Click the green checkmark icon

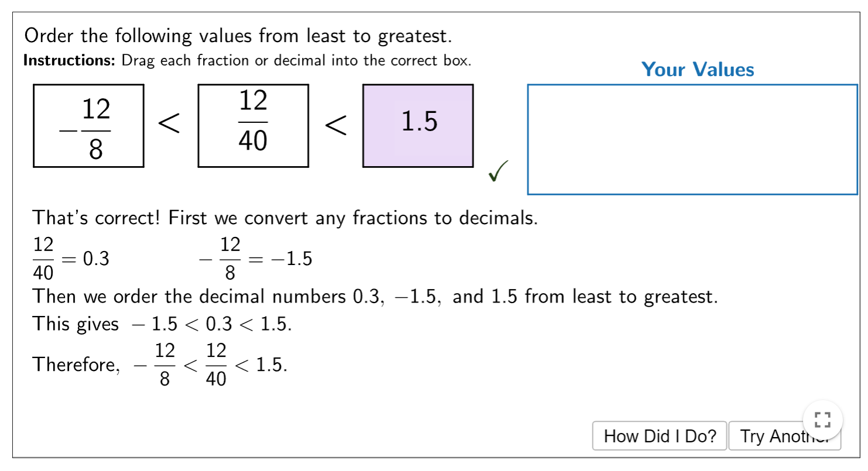[498, 171]
